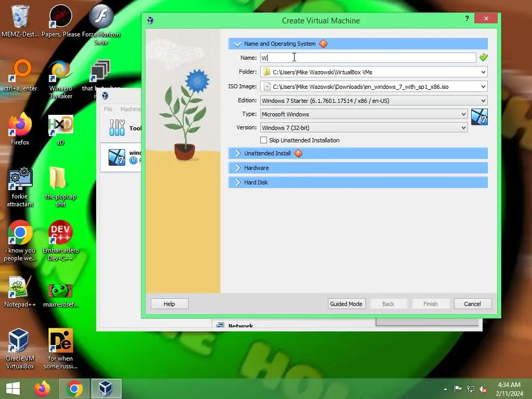
Task: Open network status tray icon
Action: tap(471, 389)
